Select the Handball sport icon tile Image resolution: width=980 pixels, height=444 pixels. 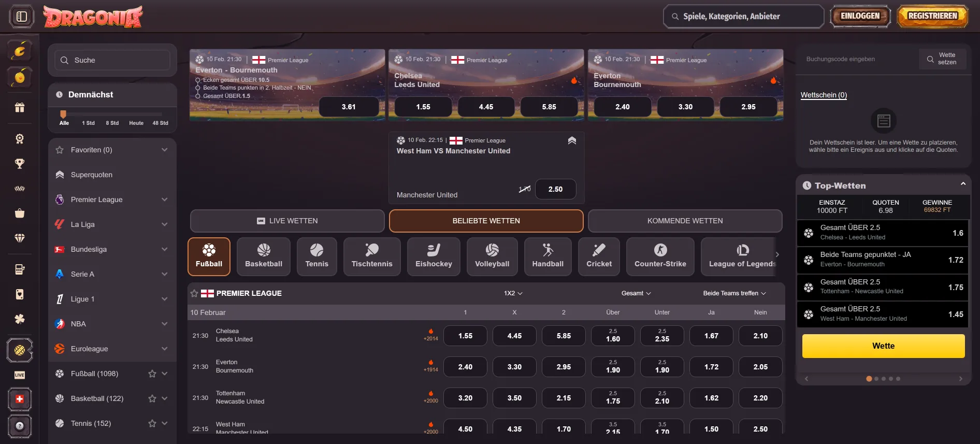[547, 256]
